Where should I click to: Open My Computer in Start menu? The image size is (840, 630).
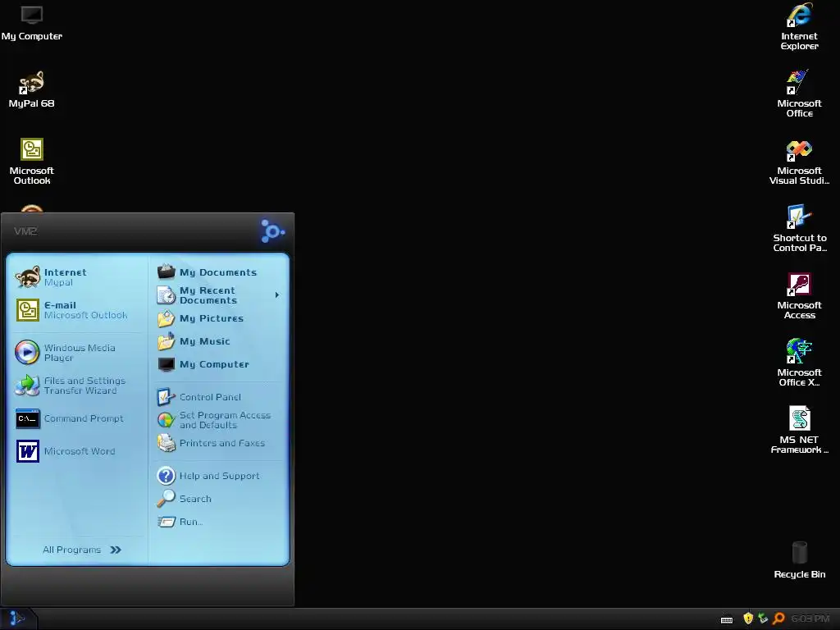point(218,364)
